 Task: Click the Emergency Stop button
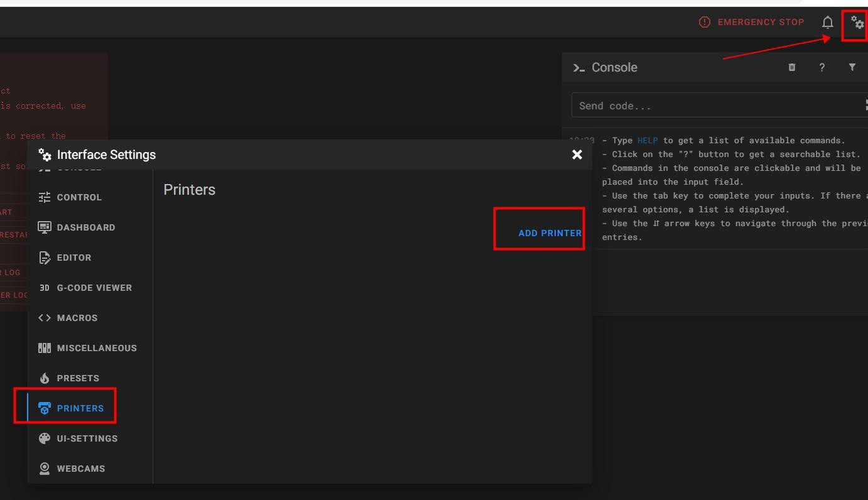[x=751, y=22]
